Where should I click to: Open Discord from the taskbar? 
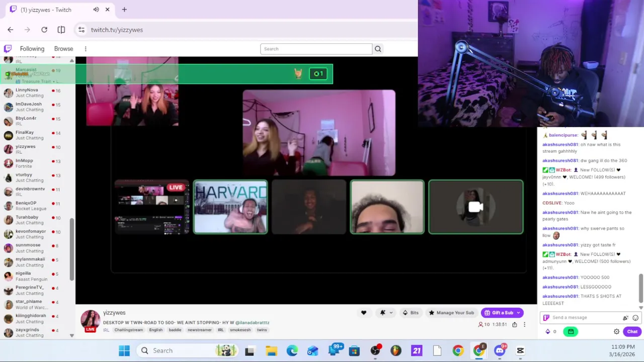pos(500,350)
